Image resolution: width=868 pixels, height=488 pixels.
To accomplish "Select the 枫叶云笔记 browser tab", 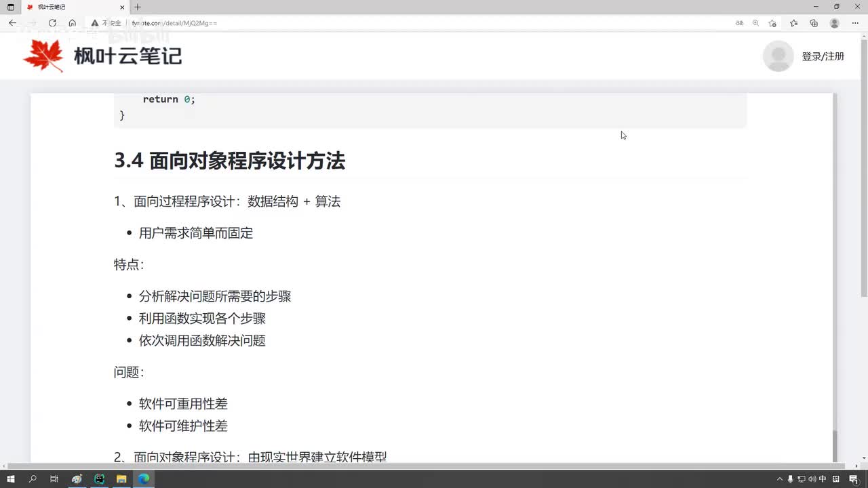I will (x=75, y=7).
